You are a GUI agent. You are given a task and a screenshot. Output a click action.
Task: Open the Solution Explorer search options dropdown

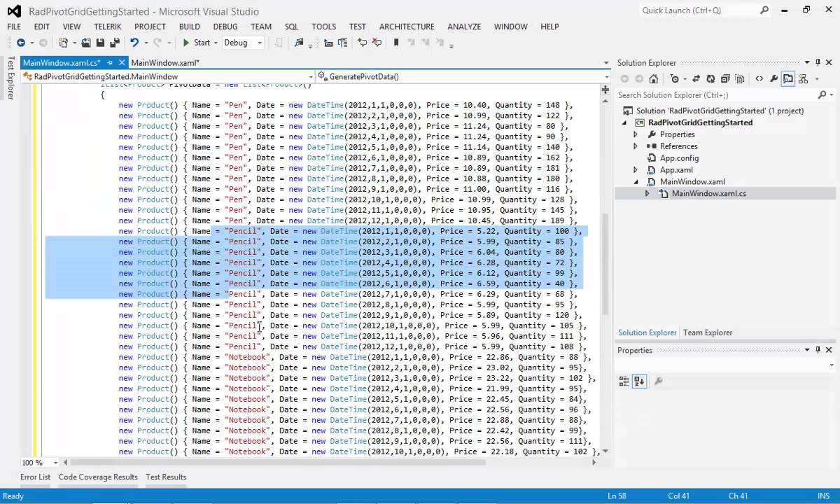click(831, 94)
